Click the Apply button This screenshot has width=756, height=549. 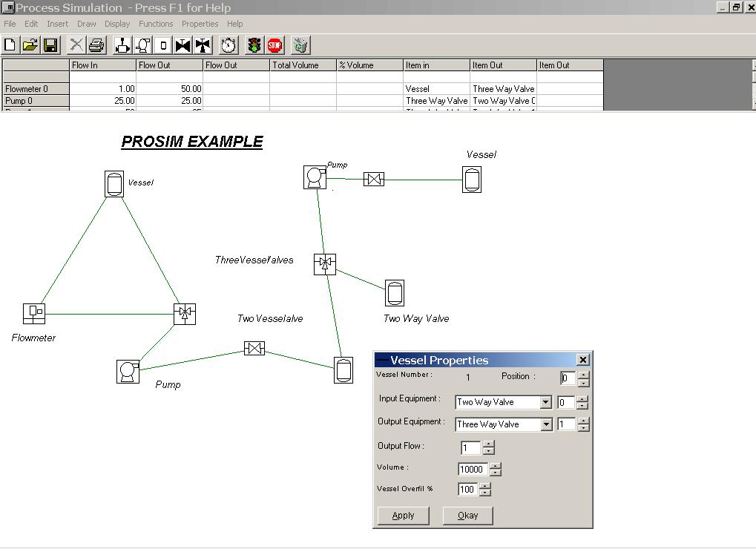tap(403, 516)
